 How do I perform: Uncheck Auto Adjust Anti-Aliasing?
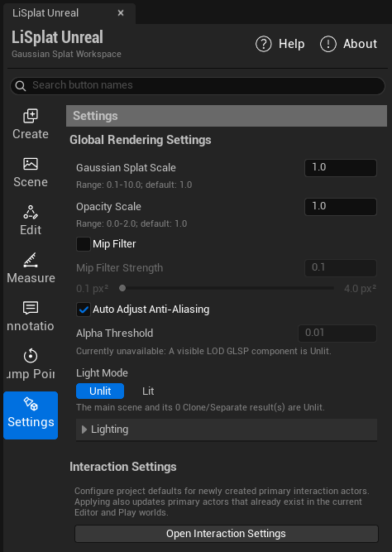click(x=84, y=310)
